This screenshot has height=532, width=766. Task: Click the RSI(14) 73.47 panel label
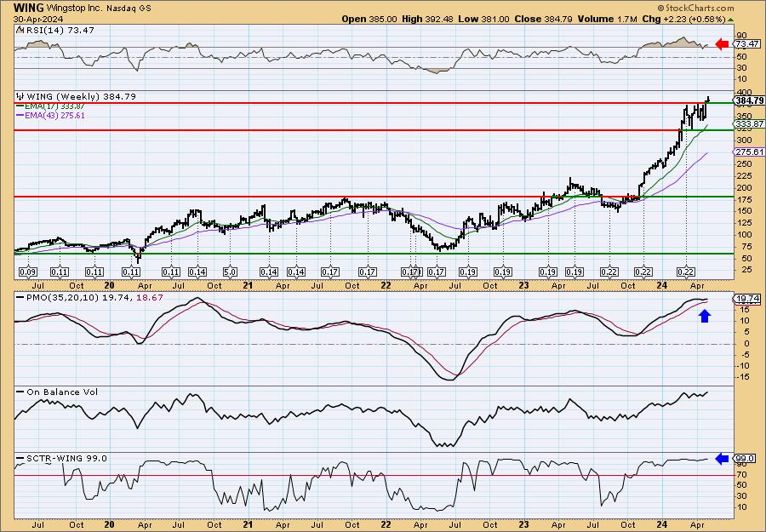tap(60, 31)
